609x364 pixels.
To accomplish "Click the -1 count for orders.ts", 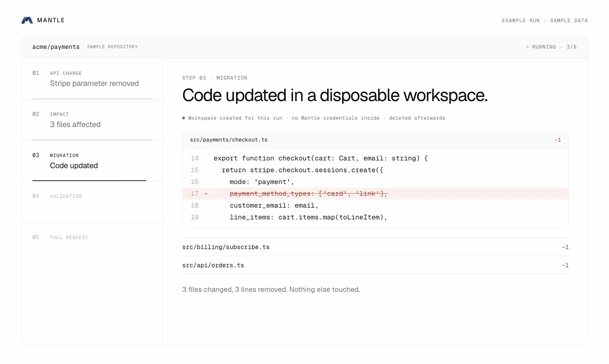I will coord(565,265).
